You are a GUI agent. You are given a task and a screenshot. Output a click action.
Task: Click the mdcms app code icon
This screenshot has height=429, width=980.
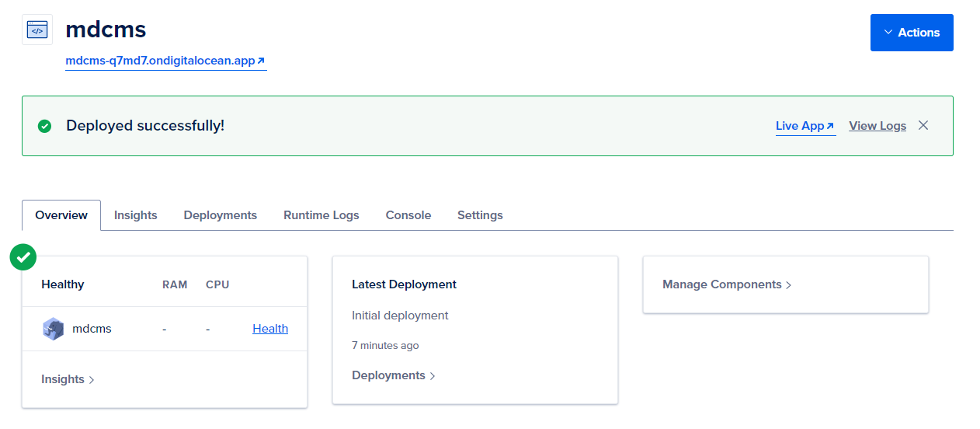(37, 30)
